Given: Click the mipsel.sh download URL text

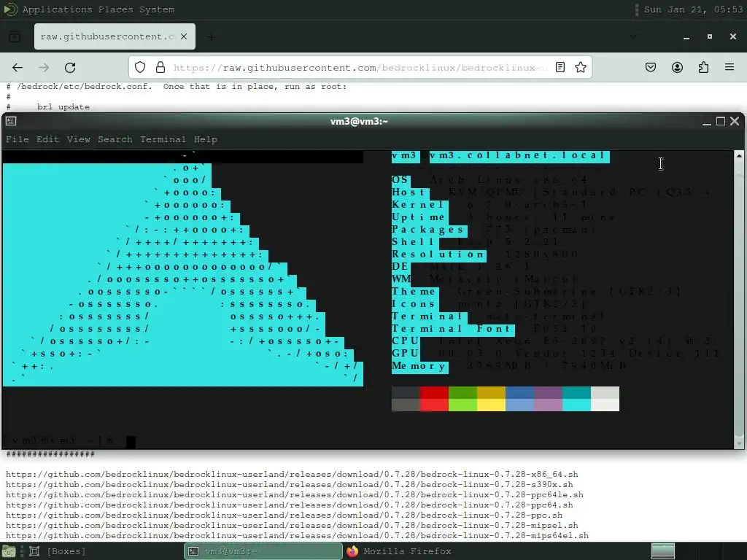Looking at the screenshot, I should coord(292,525).
